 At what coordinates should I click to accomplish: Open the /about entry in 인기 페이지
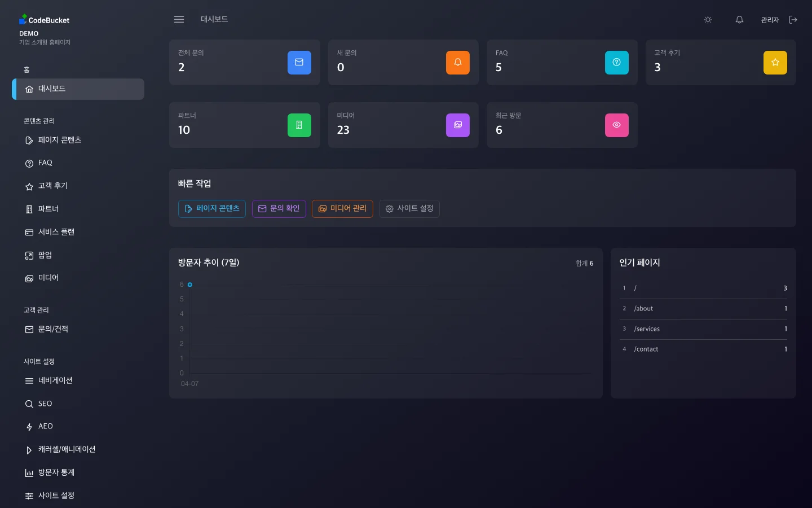click(x=643, y=309)
